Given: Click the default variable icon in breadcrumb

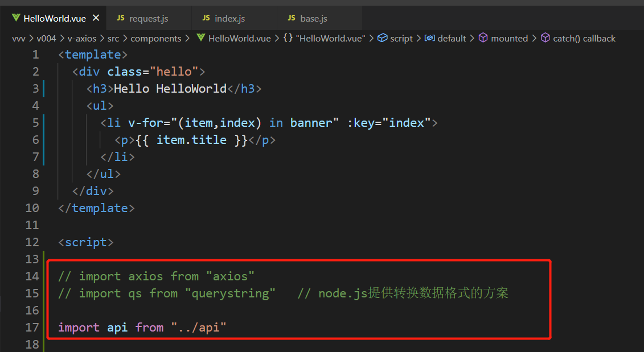Looking at the screenshot, I should 429,38.
